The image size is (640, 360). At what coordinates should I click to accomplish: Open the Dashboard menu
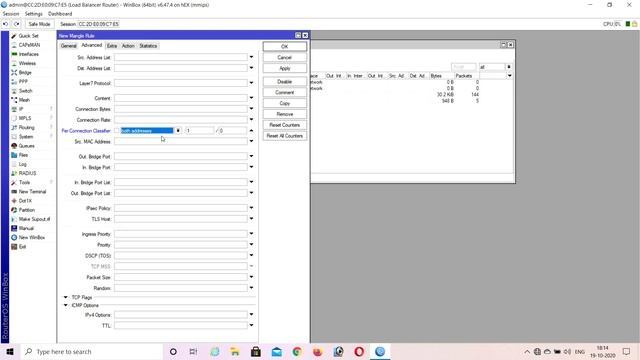[60, 14]
